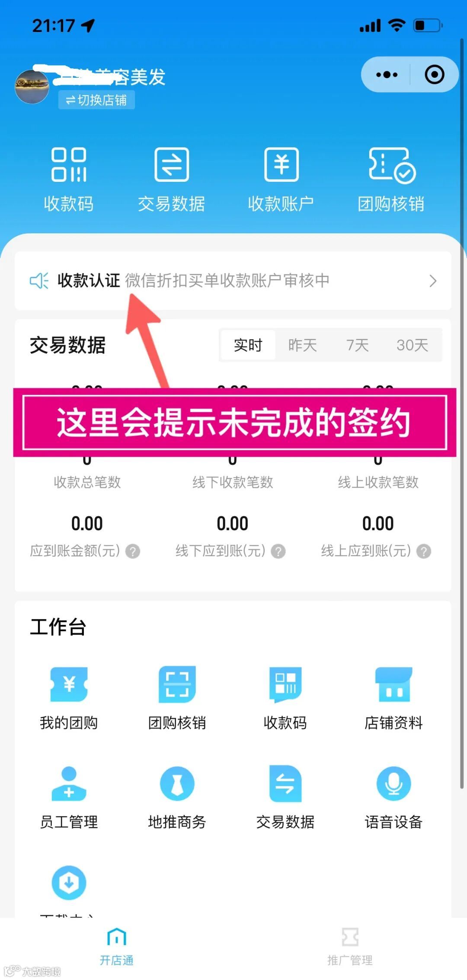Tap the store avatar picture
467x980 pixels.
click(32, 87)
